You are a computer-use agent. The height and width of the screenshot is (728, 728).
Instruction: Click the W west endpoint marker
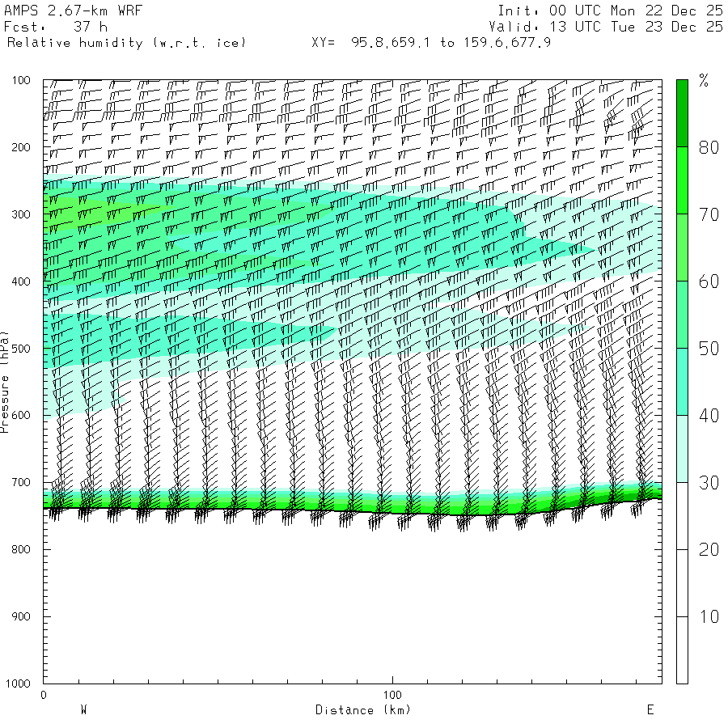(x=83, y=710)
